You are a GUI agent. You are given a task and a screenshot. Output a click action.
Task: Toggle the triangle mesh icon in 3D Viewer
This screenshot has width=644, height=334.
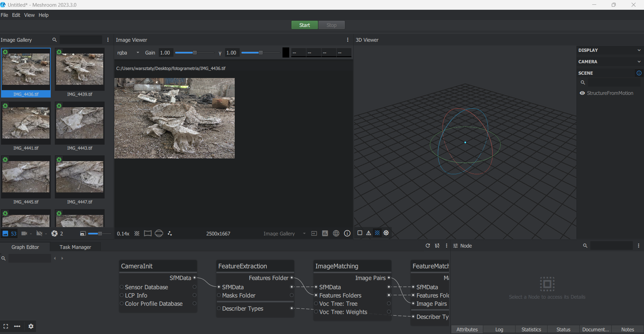[x=369, y=233]
